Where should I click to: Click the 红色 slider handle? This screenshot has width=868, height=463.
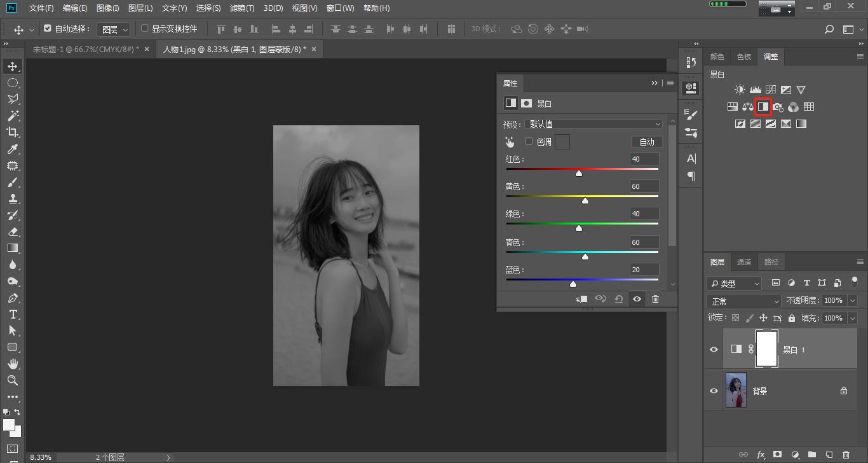(579, 173)
